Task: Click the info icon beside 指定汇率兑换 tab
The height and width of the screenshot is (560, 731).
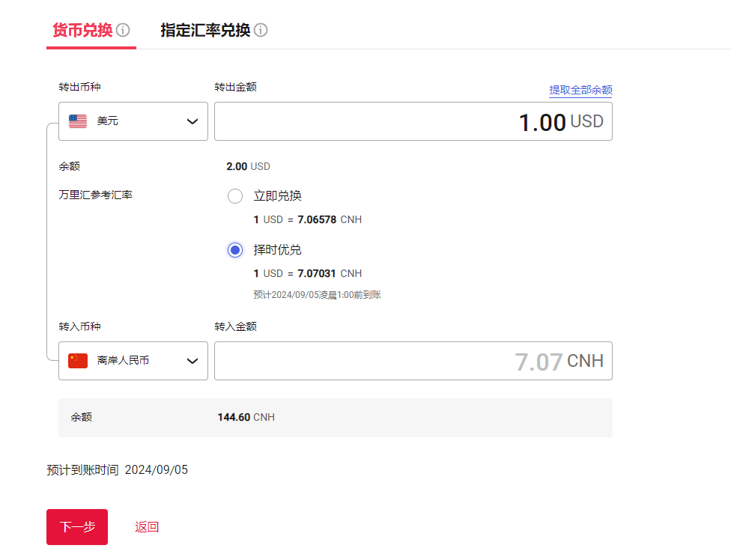Action: coord(260,29)
